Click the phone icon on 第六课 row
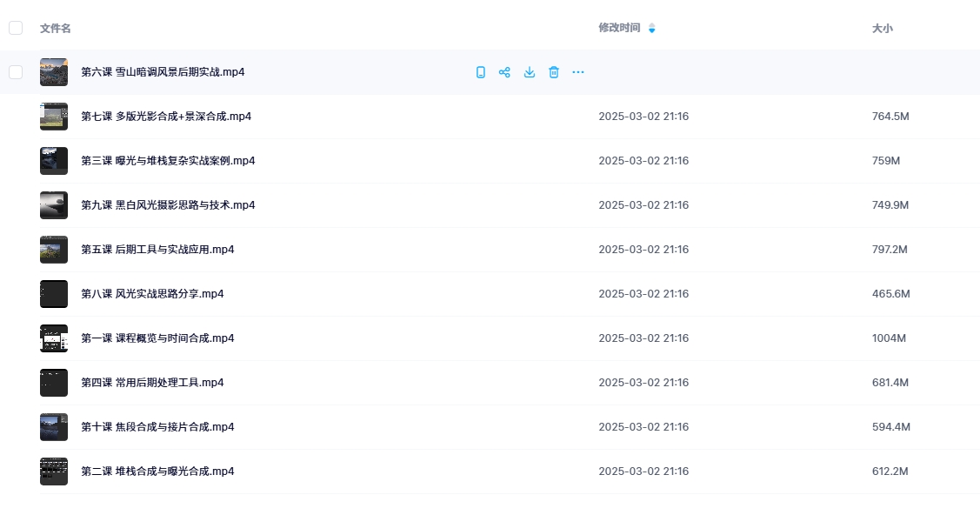 481,72
